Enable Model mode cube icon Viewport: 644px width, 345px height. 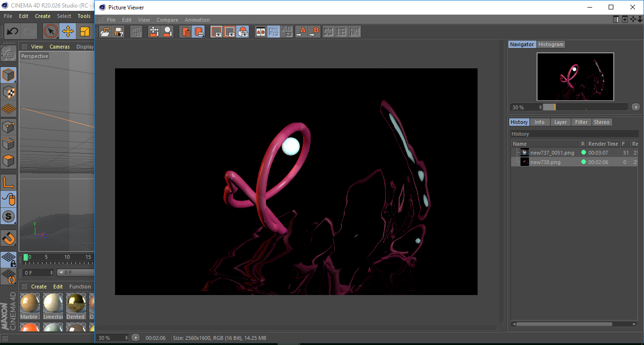pyautogui.click(x=8, y=75)
